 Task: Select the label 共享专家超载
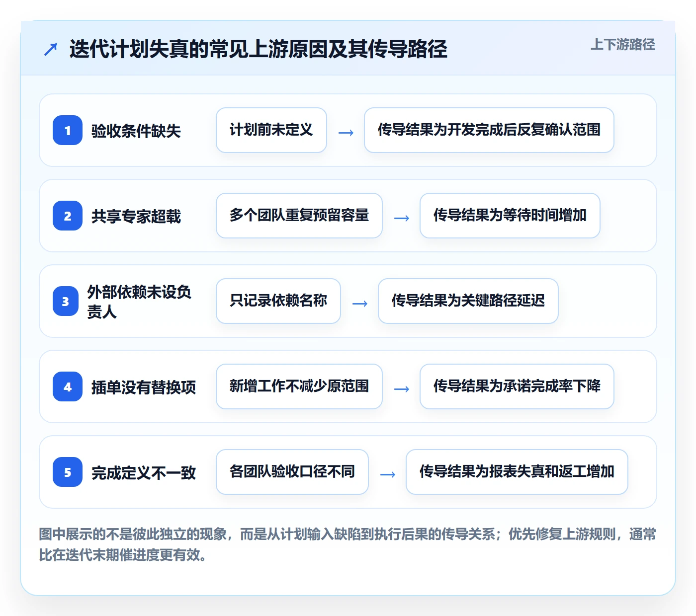coord(136,217)
